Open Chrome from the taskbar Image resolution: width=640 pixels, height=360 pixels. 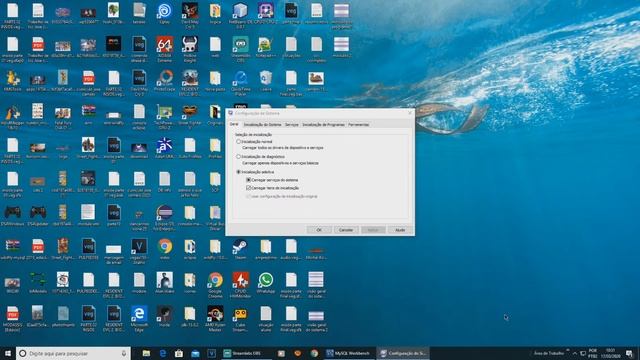tap(314, 353)
